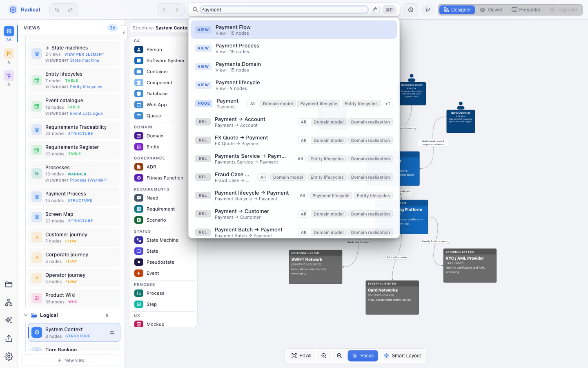Select the orange flag icon in left rail
The image size is (588, 368).
click(x=9, y=54)
